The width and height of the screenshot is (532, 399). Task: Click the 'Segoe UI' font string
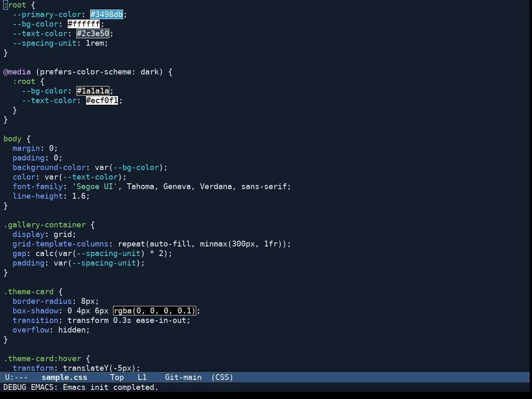pos(95,187)
